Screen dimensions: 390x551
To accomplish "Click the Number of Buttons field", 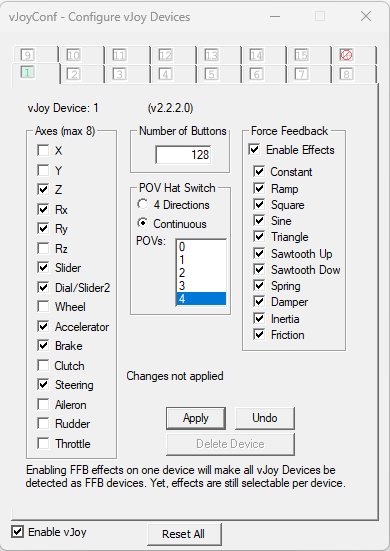I will click(x=183, y=155).
